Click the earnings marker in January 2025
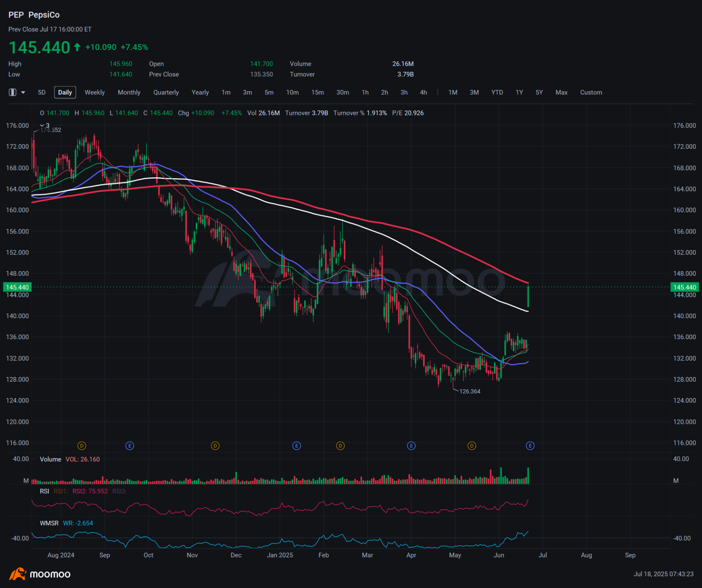The width and height of the screenshot is (702, 588). (x=297, y=446)
